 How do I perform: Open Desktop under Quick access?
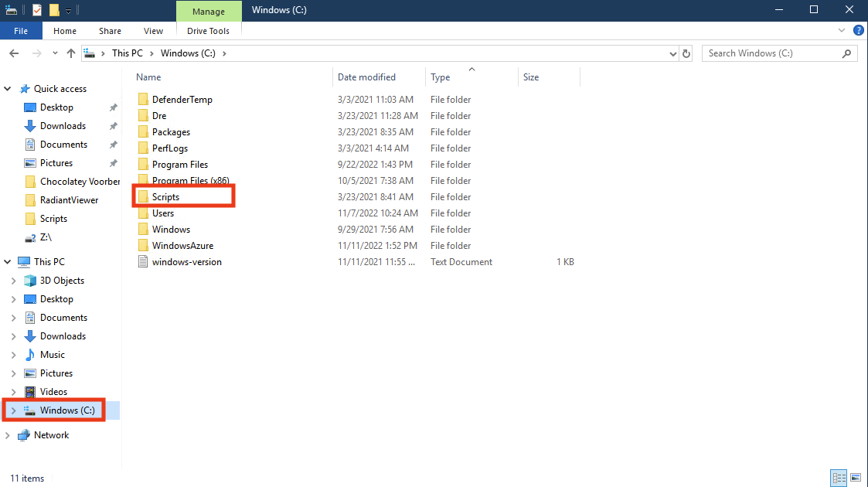(x=56, y=107)
